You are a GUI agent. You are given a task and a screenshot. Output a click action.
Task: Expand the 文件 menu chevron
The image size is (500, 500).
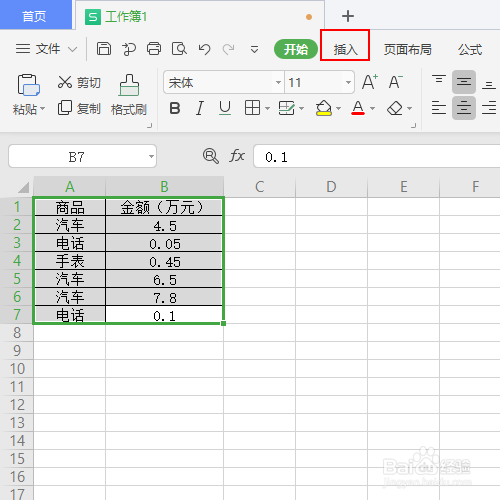(72, 50)
